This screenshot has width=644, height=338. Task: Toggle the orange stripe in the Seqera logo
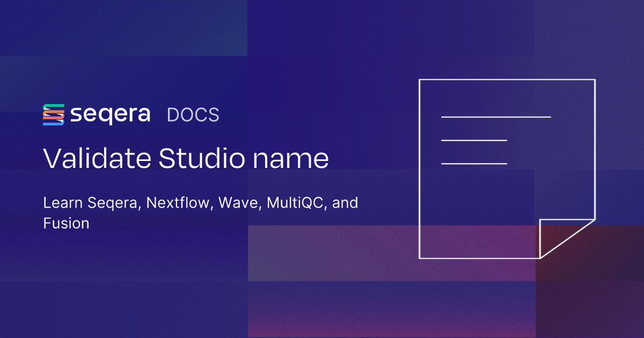(54, 112)
